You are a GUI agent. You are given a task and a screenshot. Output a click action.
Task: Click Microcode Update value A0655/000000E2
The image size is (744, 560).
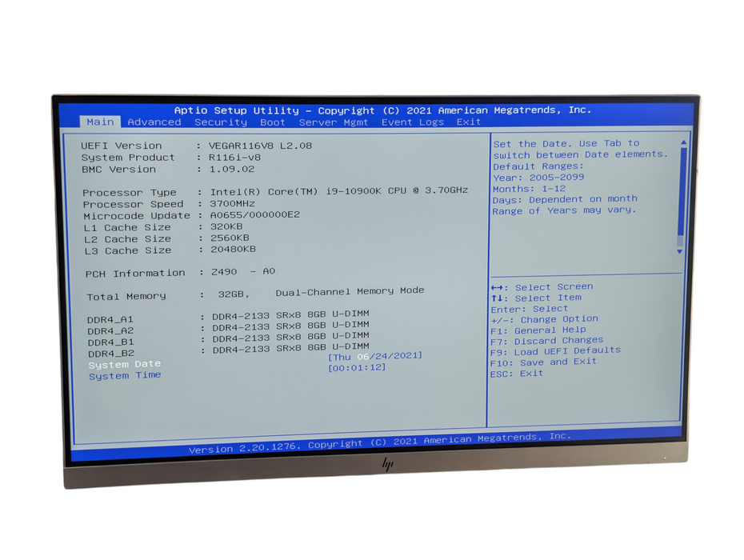pyautogui.click(x=255, y=215)
